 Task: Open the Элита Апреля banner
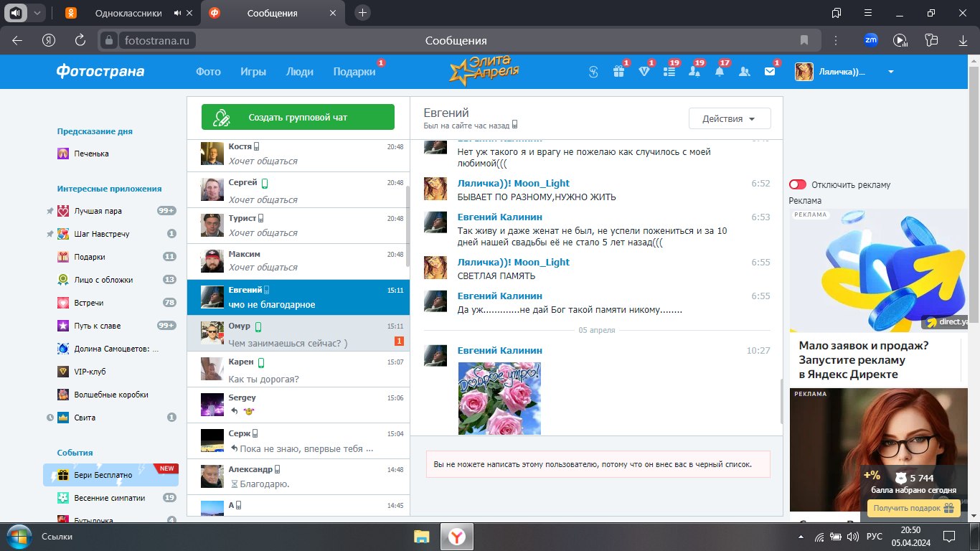point(484,71)
